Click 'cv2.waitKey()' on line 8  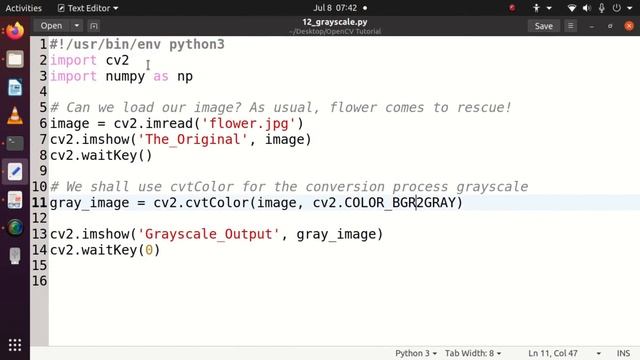101,156
